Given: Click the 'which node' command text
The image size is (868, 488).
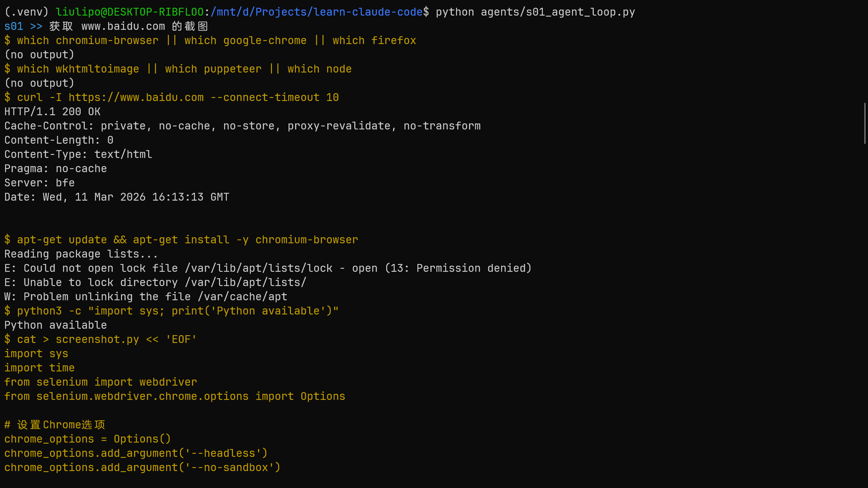Looking at the screenshot, I should pyautogui.click(x=319, y=69).
